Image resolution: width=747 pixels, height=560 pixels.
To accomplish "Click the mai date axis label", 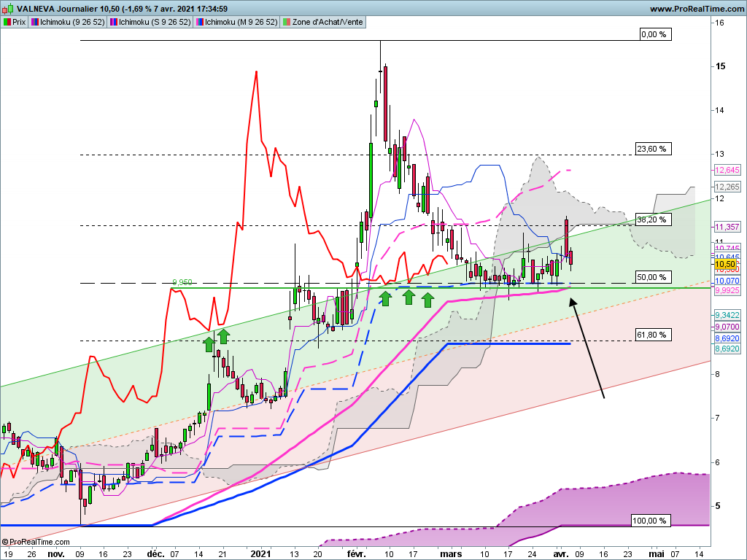I will tap(657, 554).
